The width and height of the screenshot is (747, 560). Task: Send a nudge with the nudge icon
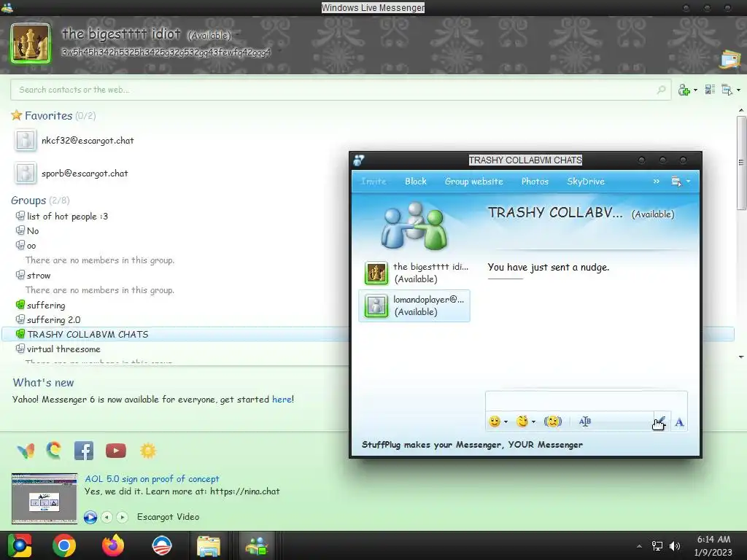[553, 421]
